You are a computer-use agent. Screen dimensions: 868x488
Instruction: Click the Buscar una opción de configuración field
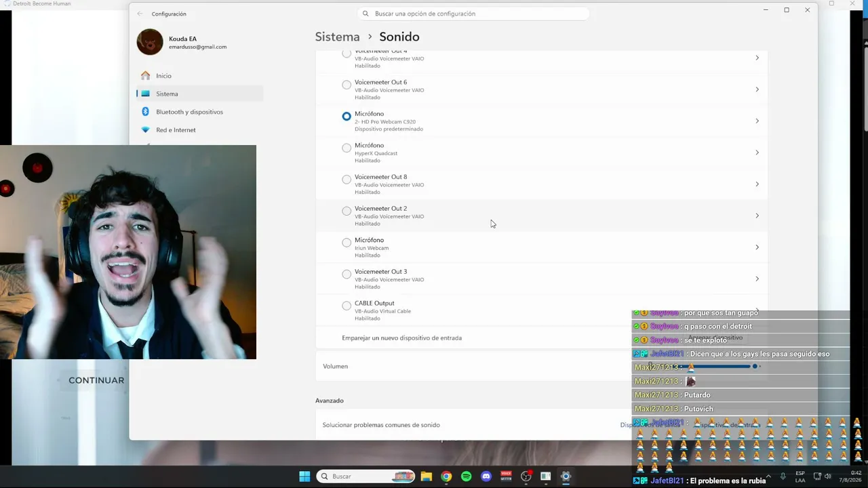(x=473, y=14)
